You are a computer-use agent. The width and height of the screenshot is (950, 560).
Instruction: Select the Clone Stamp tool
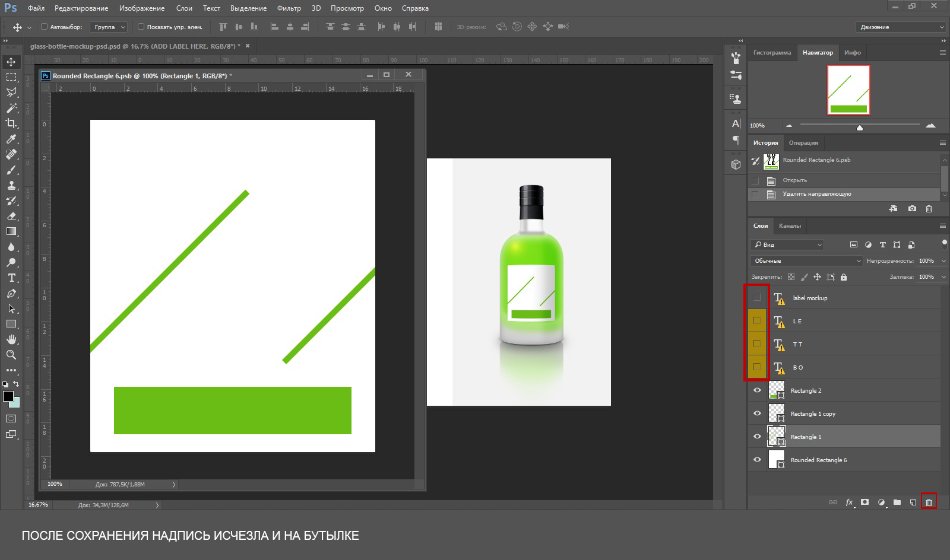(x=11, y=185)
